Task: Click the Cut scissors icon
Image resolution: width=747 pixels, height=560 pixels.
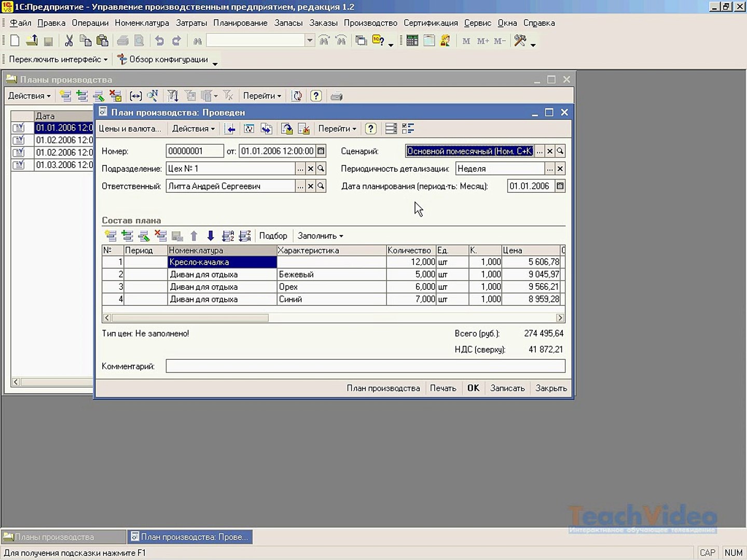Action: pos(68,40)
